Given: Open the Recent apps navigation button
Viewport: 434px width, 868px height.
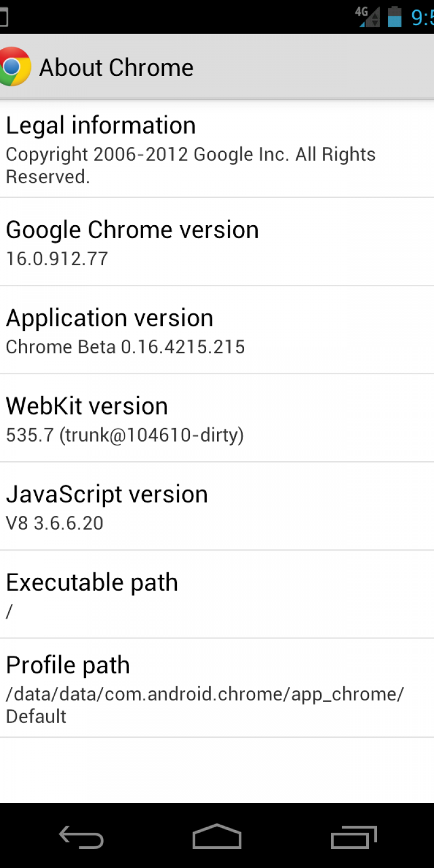Looking at the screenshot, I should (x=354, y=837).
